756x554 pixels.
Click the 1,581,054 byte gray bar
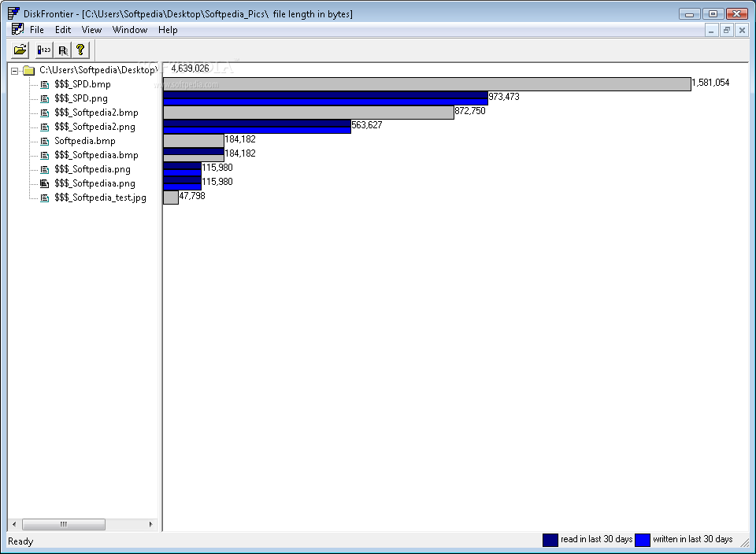[x=427, y=84]
